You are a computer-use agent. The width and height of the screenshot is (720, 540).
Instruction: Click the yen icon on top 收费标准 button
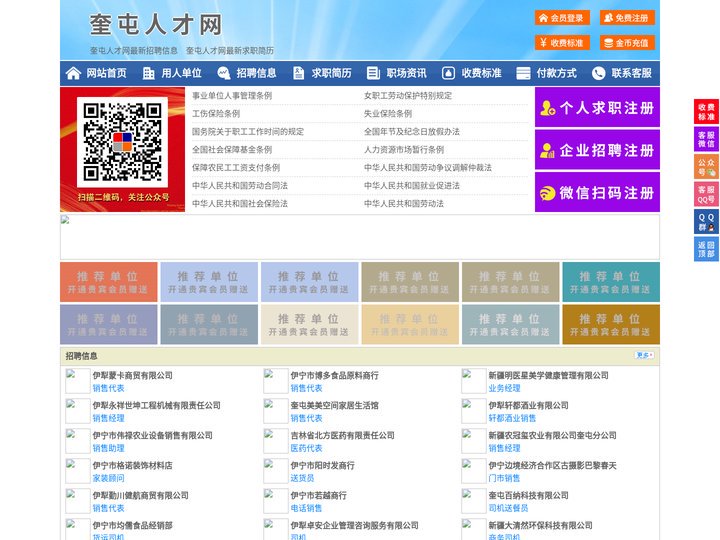(543, 43)
